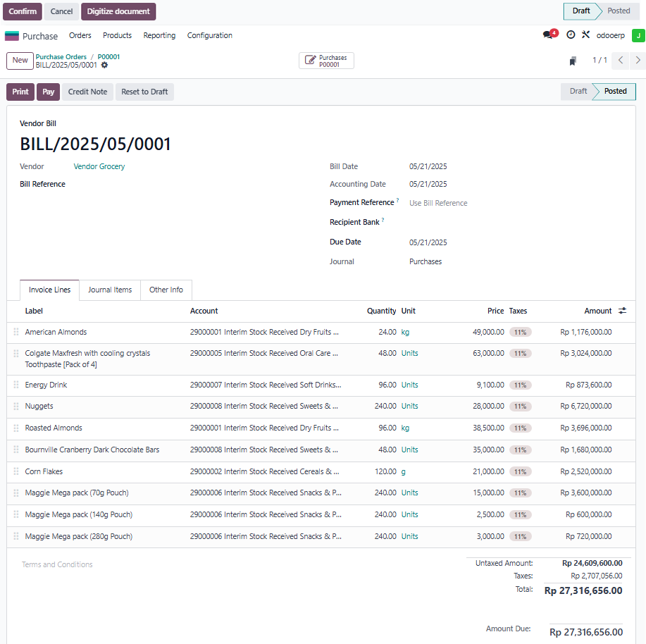
Task: Click the drag handle of Roasted Almonds row
Action: click(x=16, y=428)
